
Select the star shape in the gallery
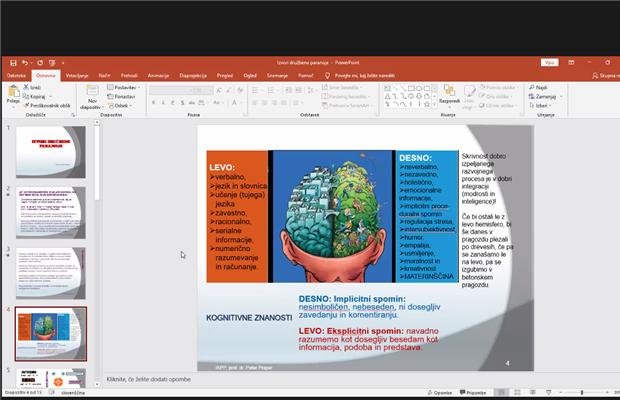[427, 105]
